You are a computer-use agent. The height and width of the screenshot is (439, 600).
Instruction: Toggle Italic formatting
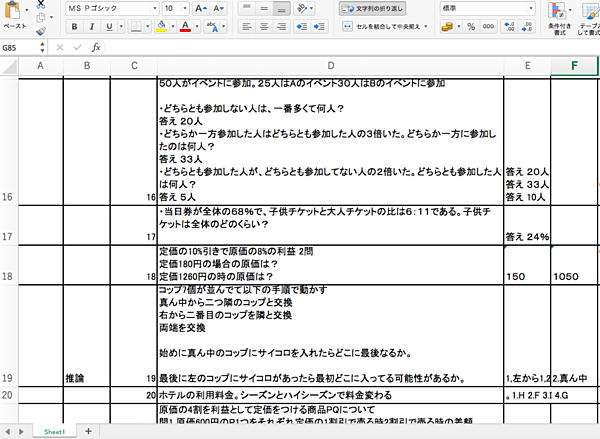[93, 27]
